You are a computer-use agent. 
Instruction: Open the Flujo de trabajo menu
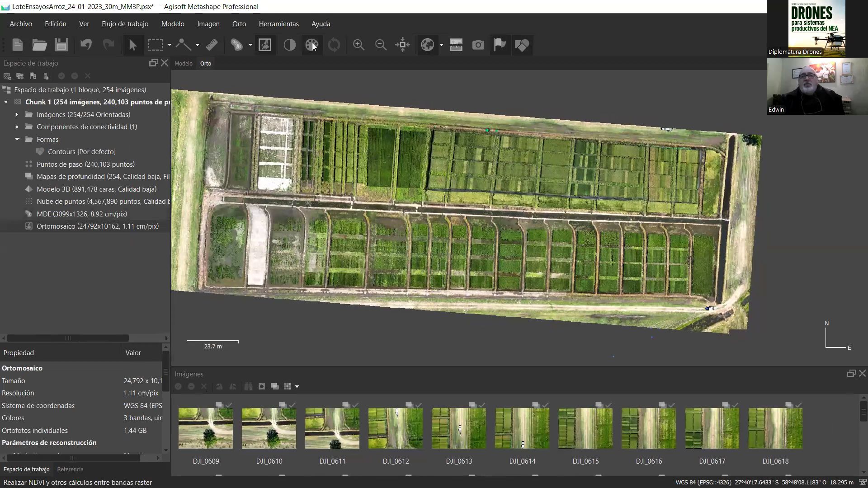(125, 24)
